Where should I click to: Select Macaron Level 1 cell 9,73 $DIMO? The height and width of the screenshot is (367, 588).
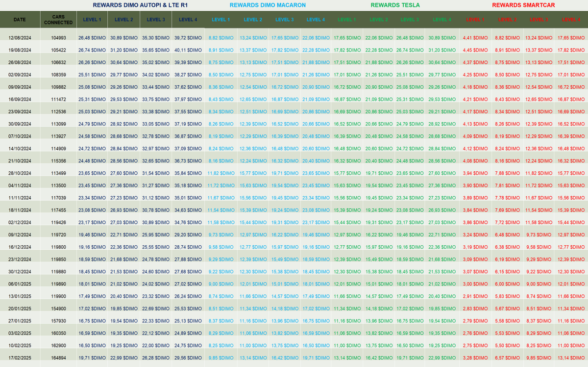[221, 235]
